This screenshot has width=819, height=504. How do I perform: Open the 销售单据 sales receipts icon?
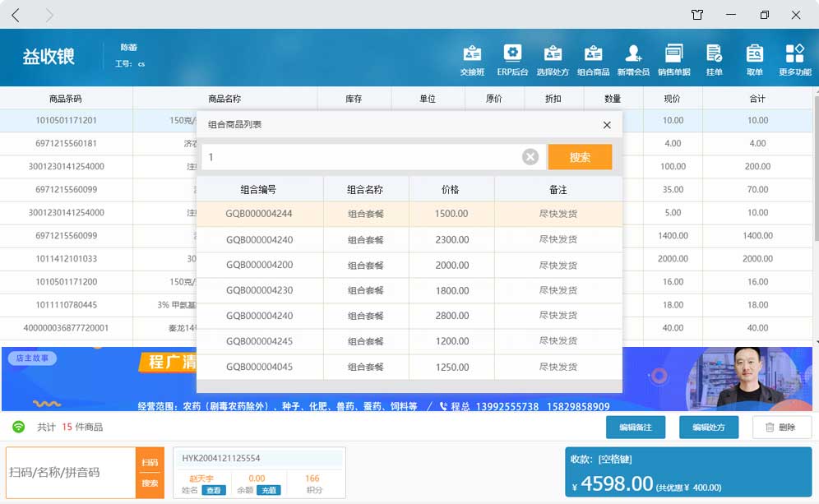pyautogui.click(x=673, y=59)
